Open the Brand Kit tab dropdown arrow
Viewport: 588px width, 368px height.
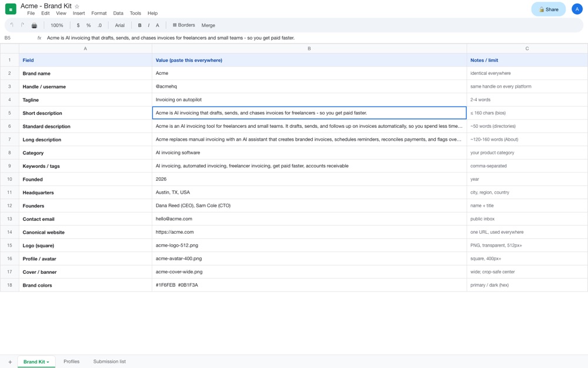coord(48,362)
